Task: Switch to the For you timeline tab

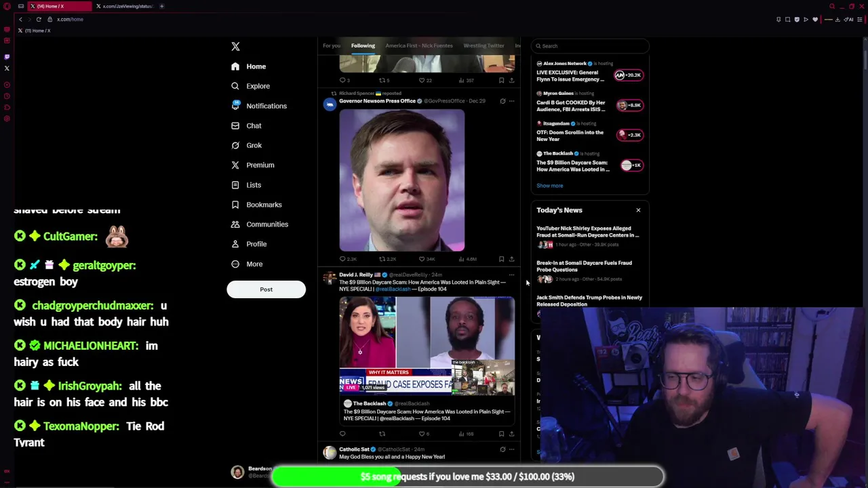Action: (332, 45)
